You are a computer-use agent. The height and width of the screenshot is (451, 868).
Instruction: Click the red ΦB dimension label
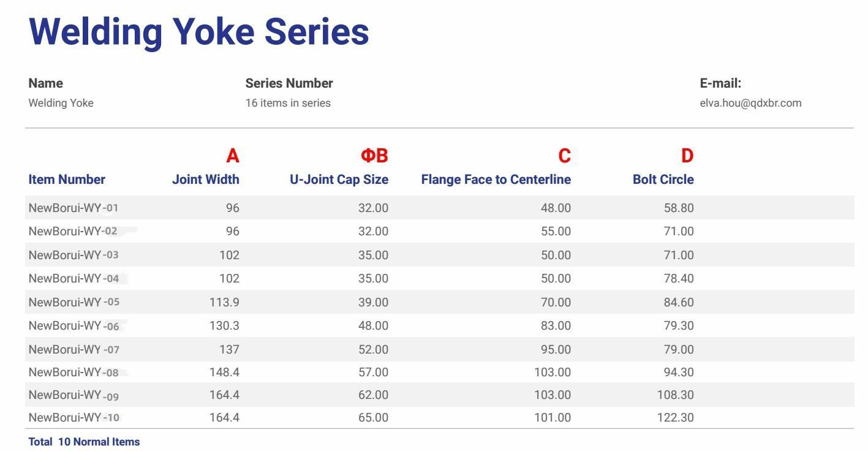[x=374, y=156]
